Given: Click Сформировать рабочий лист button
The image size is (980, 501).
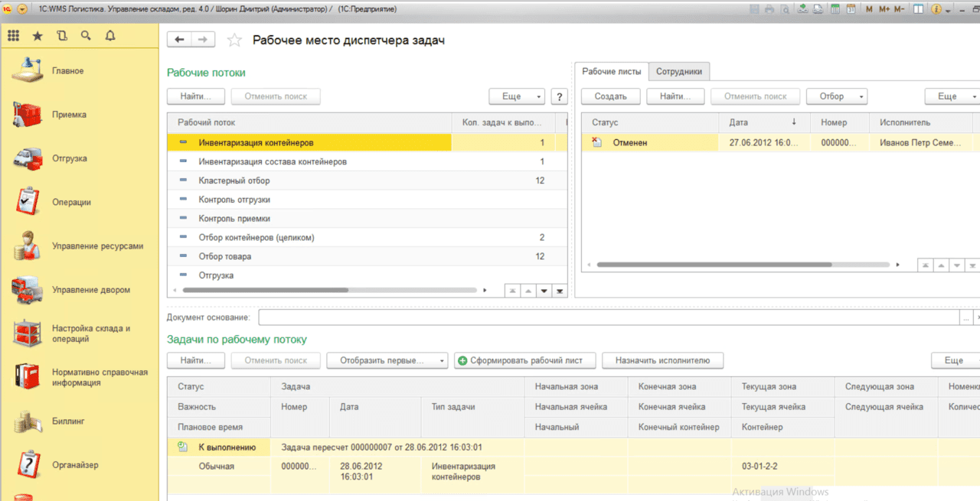Looking at the screenshot, I should point(524,360).
